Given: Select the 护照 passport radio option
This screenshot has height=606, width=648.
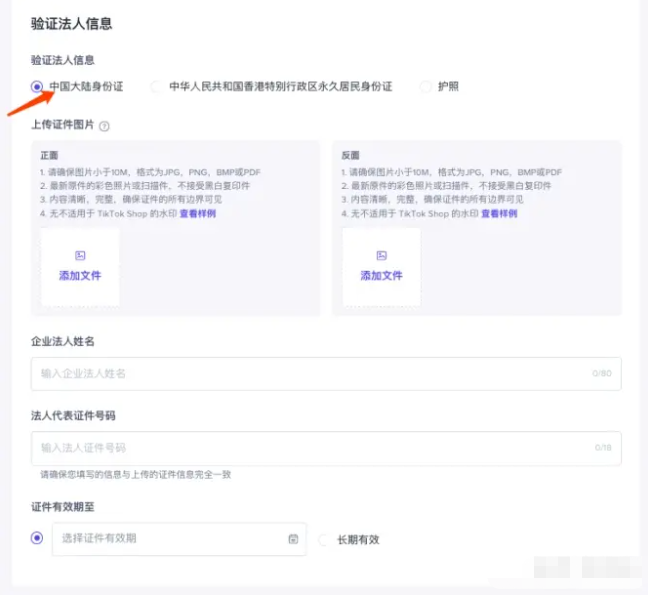Looking at the screenshot, I should coord(426,87).
